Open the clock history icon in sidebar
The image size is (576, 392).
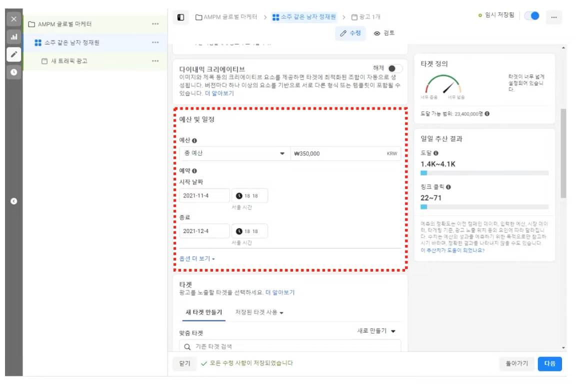pos(13,72)
